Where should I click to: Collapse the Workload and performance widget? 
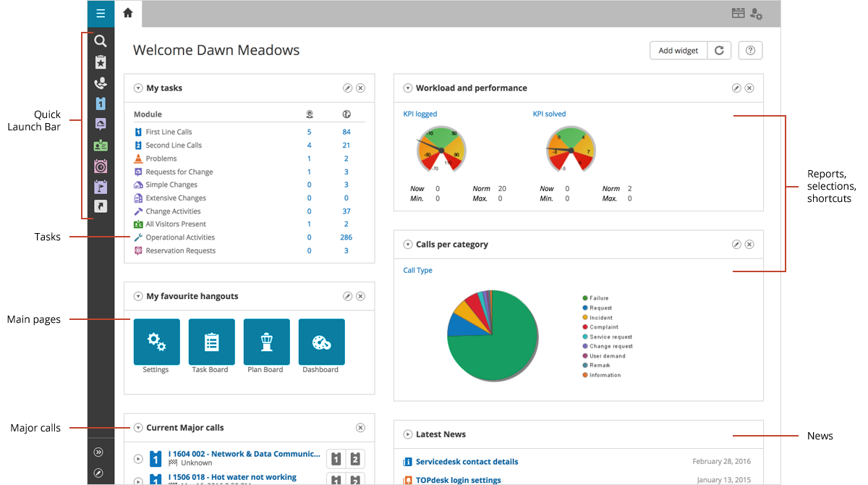pos(407,88)
